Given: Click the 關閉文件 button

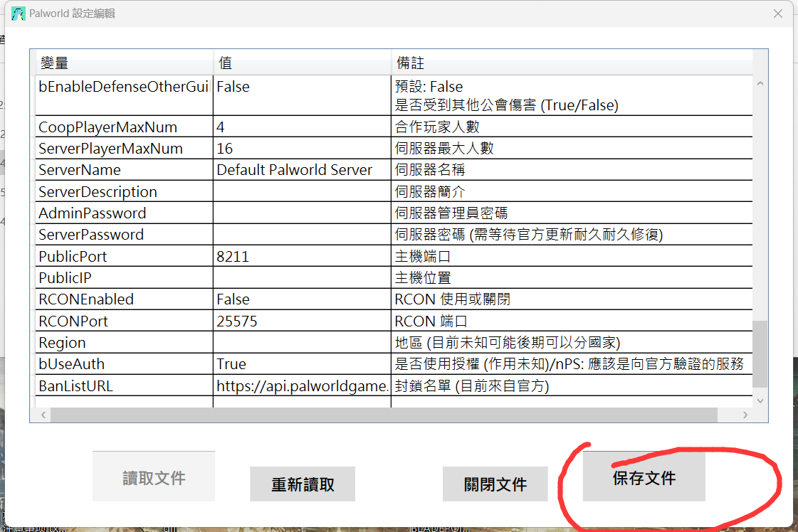Looking at the screenshot, I should pos(495,484).
